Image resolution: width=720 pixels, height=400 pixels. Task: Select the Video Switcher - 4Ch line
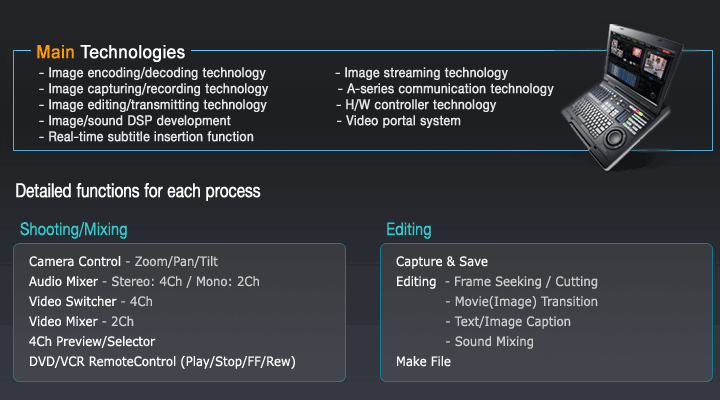tap(90, 302)
